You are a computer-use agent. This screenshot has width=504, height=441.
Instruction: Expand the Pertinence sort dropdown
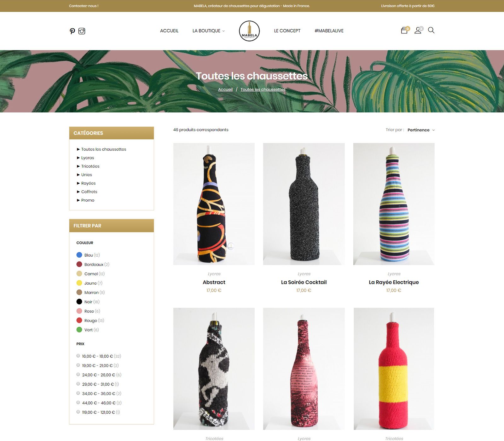click(x=421, y=130)
